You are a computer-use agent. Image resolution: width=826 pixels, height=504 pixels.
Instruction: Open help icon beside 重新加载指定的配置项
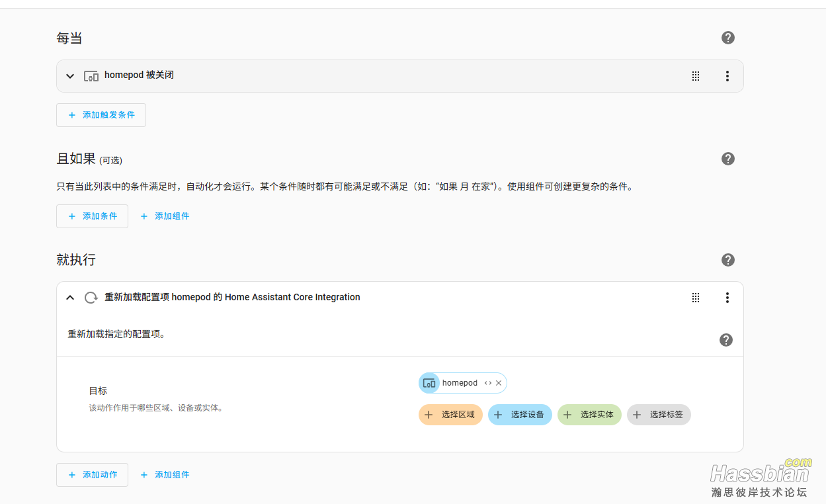[x=725, y=340]
